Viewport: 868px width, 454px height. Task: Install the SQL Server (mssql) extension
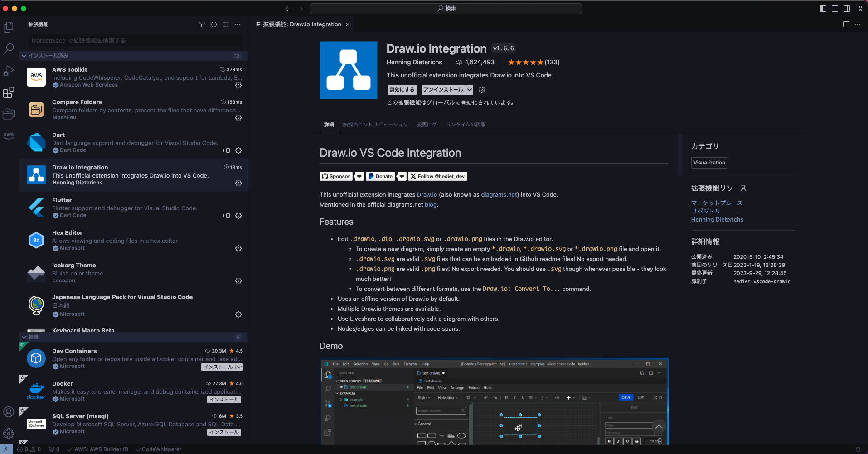click(224, 432)
